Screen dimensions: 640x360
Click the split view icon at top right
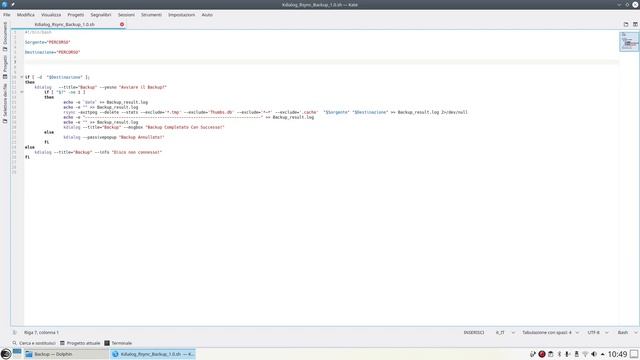[635, 24]
